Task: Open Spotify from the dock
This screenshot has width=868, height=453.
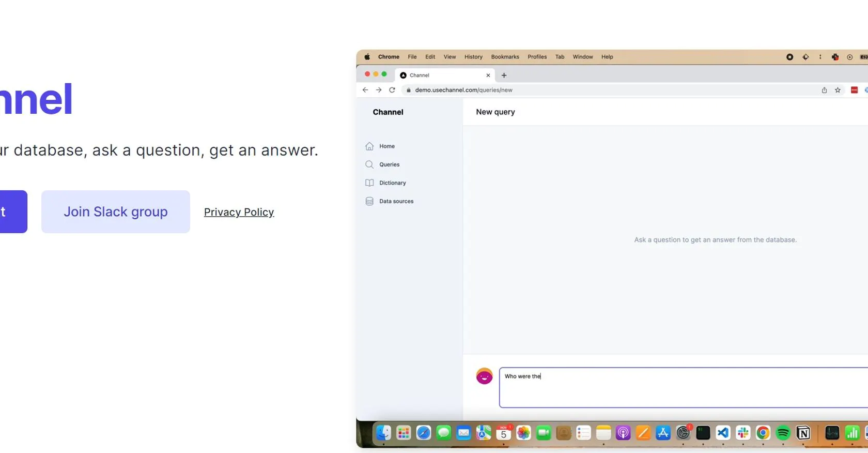Action: [783, 433]
